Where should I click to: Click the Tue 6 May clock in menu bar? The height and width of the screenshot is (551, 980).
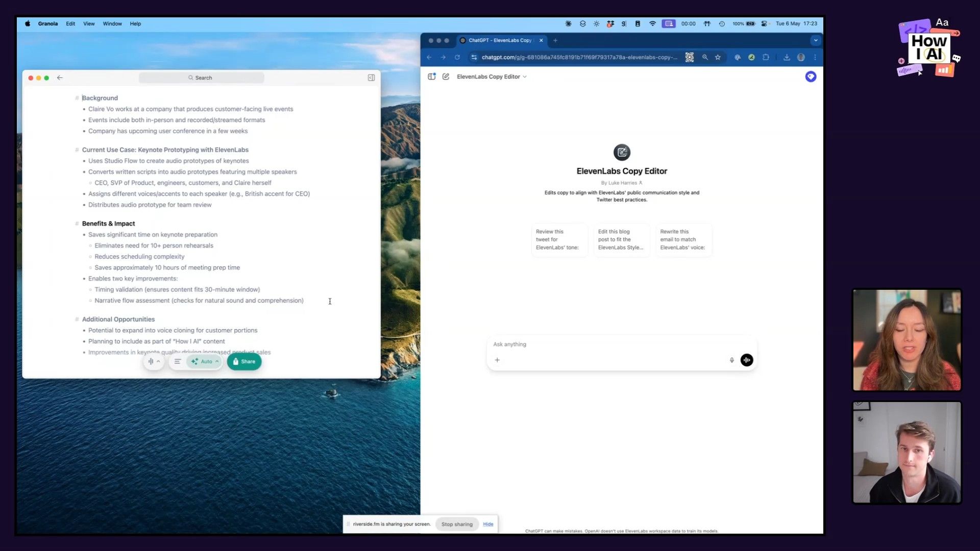[x=796, y=23]
